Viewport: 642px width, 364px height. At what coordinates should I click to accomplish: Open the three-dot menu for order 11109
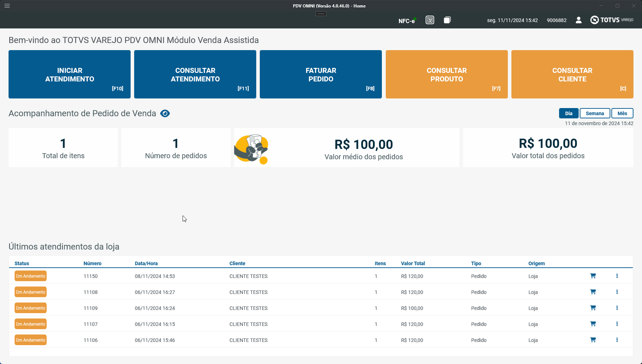[x=617, y=308]
